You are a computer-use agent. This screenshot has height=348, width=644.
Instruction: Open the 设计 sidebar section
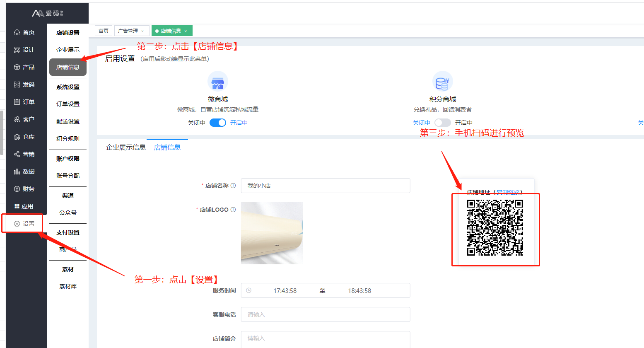[24, 50]
